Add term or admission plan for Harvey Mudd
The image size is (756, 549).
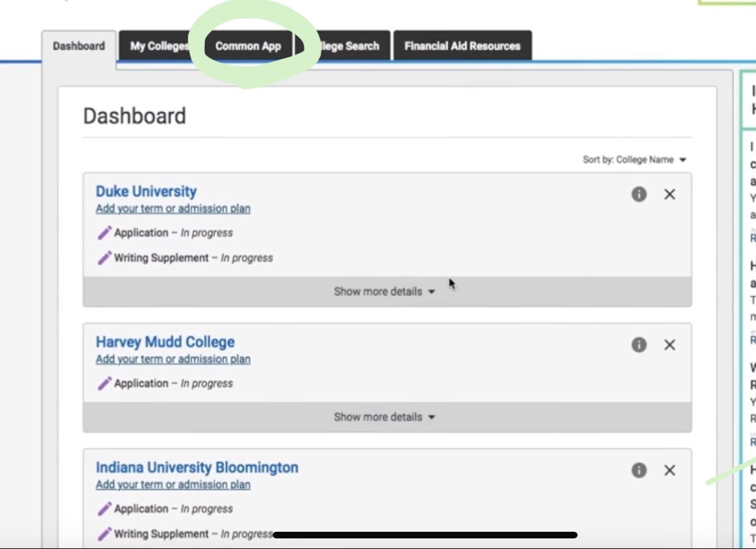click(x=173, y=359)
